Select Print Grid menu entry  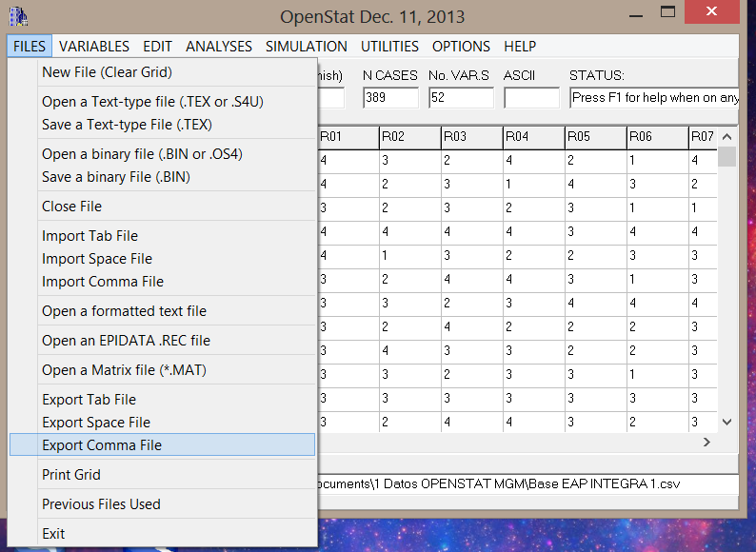click(x=162, y=475)
